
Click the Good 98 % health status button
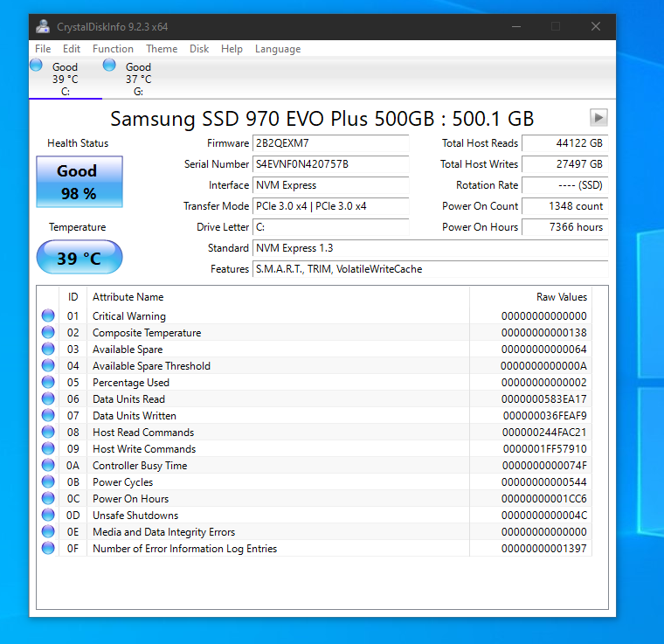pos(80,182)
